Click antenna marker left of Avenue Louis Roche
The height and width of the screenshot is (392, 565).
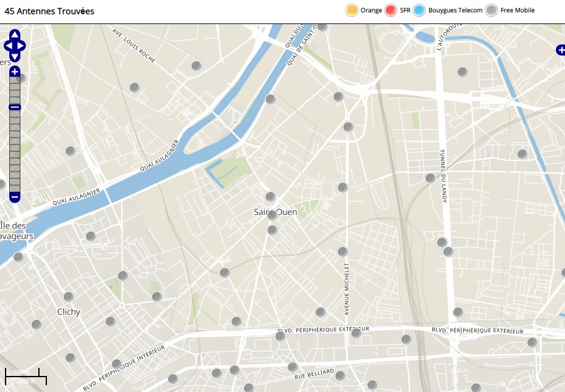135,88
